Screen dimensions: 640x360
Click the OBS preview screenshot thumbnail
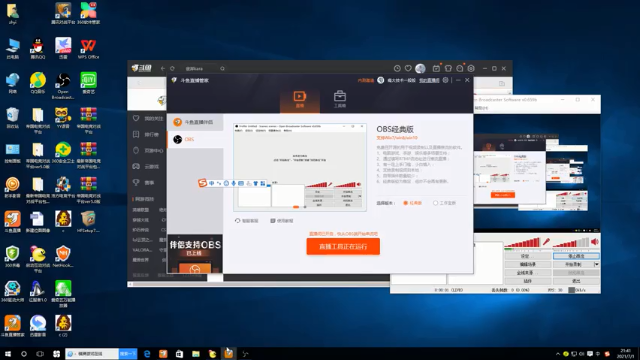click(300, 167)
